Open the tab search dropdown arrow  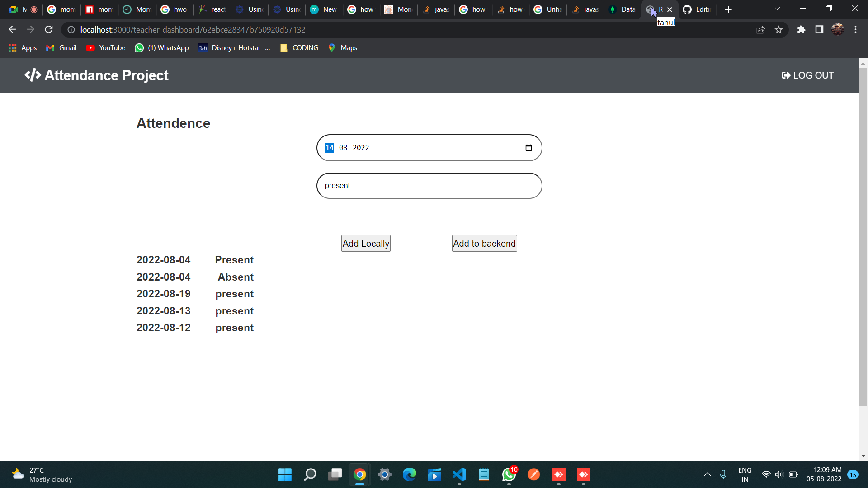(x=777, y=9)
